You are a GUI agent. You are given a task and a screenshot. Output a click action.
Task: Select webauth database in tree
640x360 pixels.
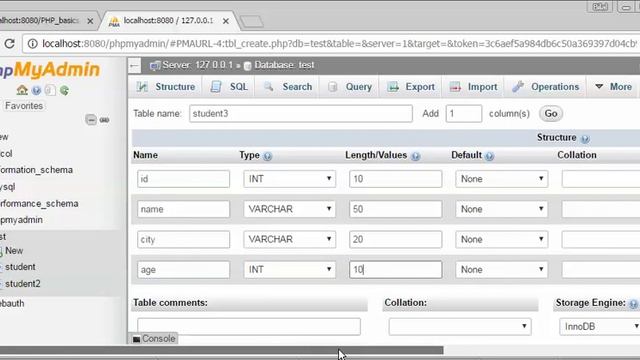click(12, 303)
